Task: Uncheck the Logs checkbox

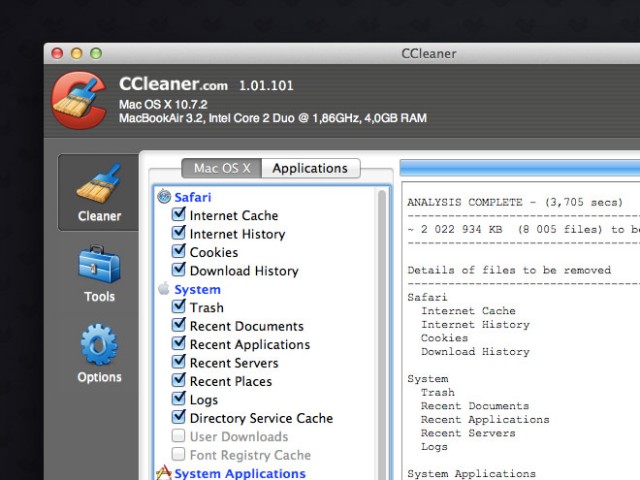Action: [178, 398]
